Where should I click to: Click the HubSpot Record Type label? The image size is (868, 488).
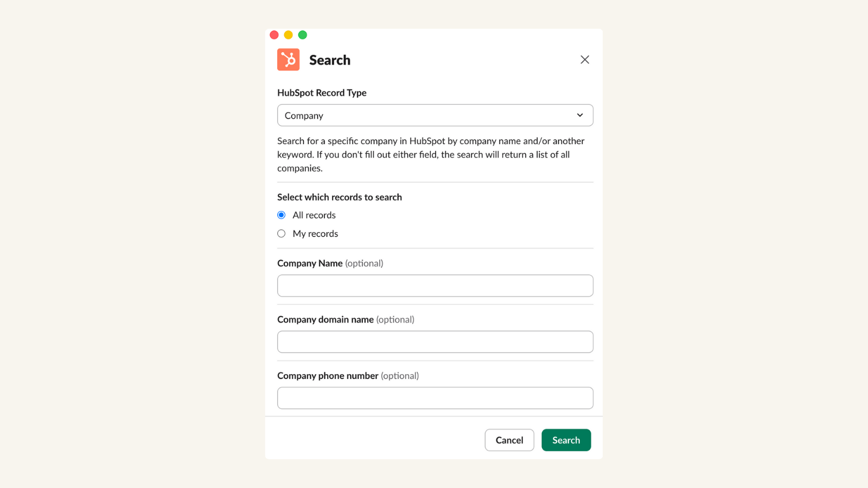(x=322, y=93)
